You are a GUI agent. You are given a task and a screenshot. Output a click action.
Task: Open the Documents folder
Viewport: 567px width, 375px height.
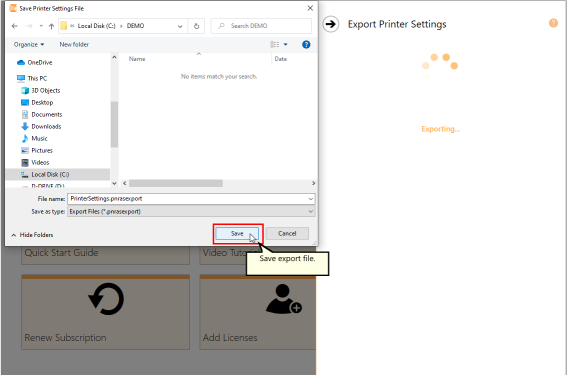click(42, 114)
